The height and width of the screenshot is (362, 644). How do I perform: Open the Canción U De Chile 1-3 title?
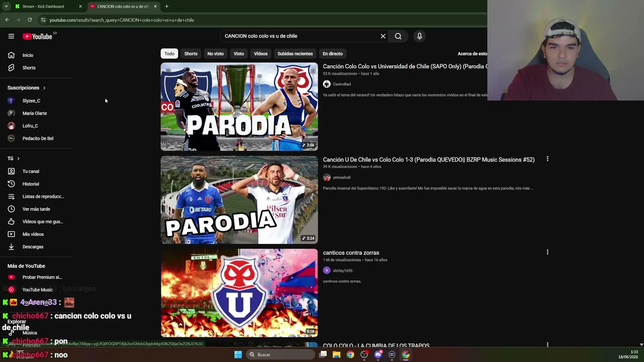click(x=429, y=159)
